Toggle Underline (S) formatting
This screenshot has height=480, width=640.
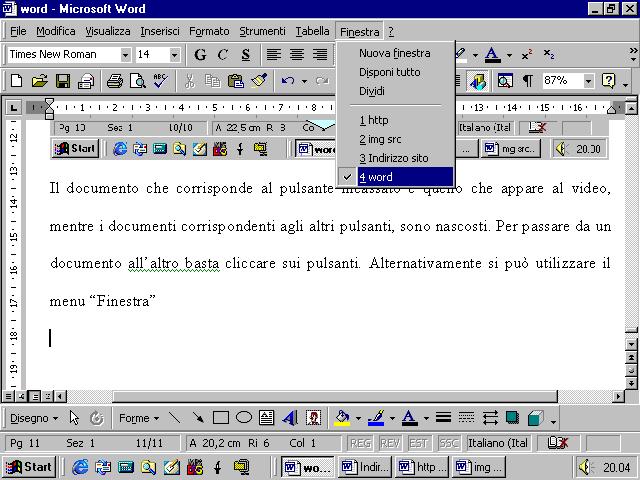point(245,54)
